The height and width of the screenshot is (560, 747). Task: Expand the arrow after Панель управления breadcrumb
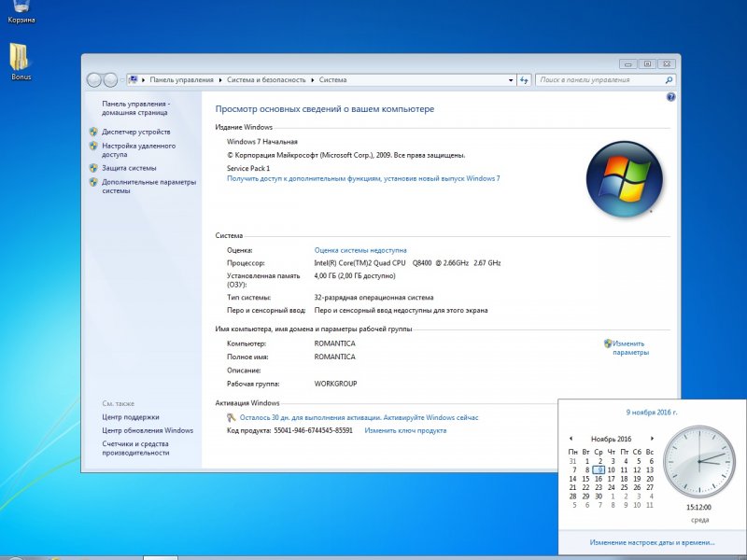pos(220,80)
